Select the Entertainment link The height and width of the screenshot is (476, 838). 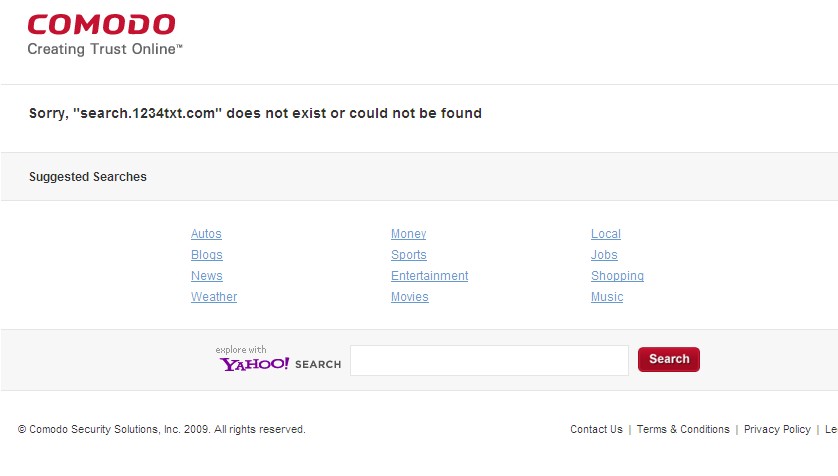pos(430,276)
